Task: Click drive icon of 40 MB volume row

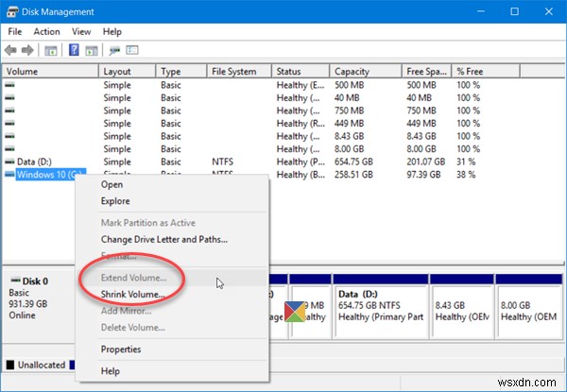Action: tap(9, 97)
